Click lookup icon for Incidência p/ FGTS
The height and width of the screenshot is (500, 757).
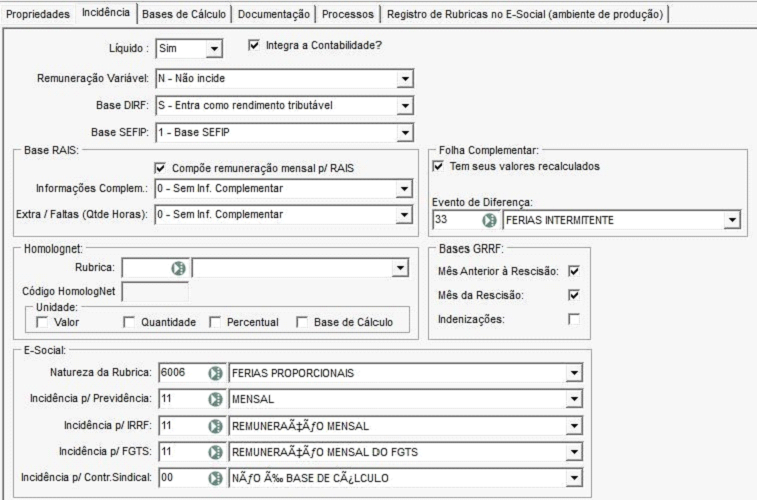pos(215,452)
